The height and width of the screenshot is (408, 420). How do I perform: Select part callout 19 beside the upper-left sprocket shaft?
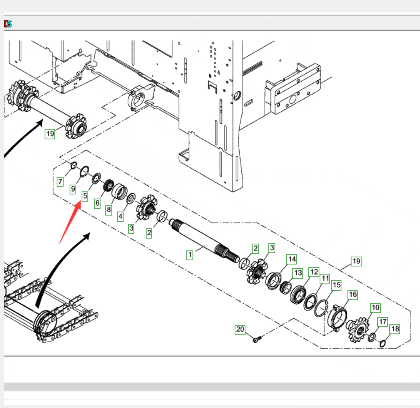[x=50, y=134]
